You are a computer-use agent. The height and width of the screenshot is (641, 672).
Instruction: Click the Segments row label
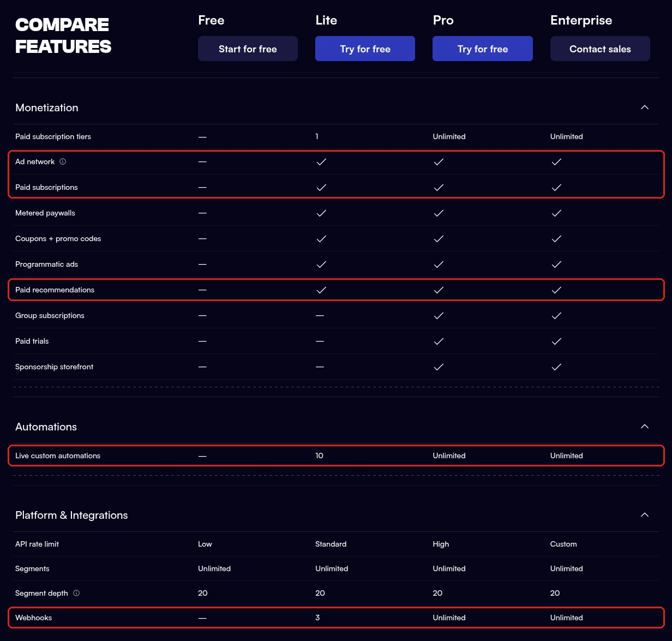click(x=32, y=568)
